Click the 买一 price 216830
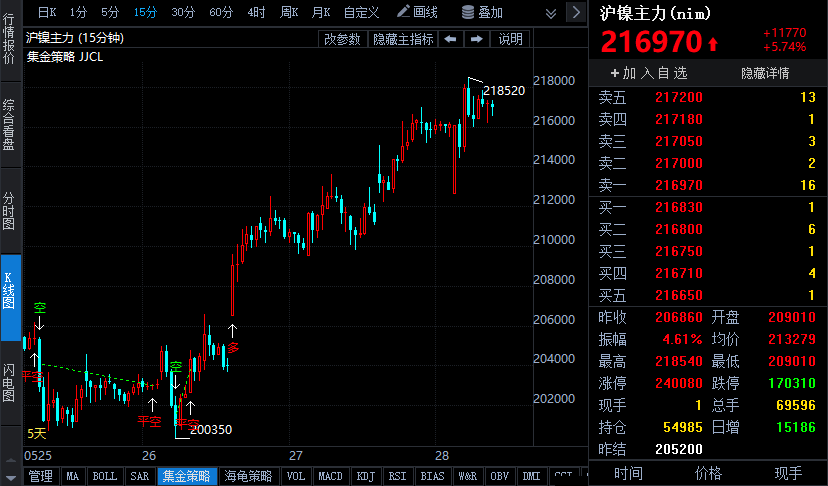The width and height of the screenshot is (828, 486). pyautogui.click(x=679, y=208)
